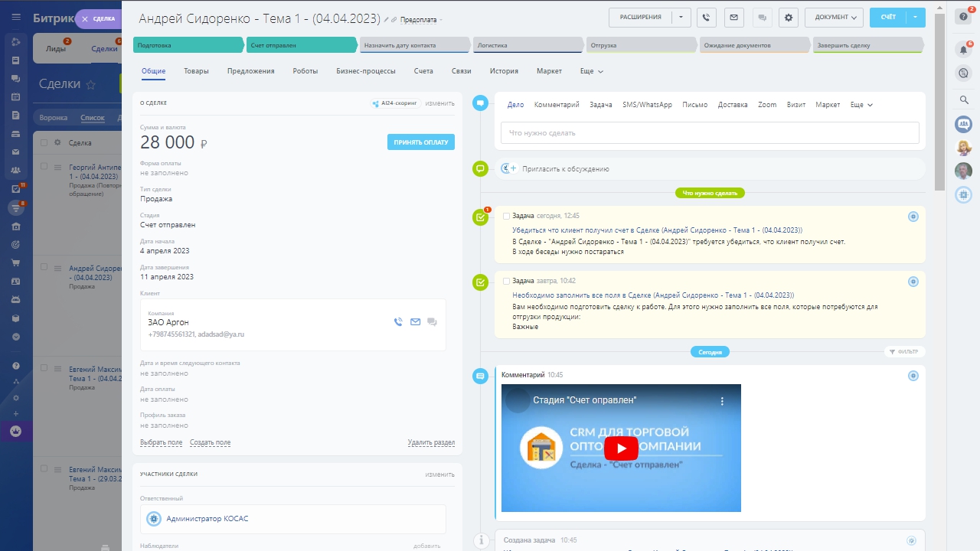Switch to the Роботы tab

305,71
